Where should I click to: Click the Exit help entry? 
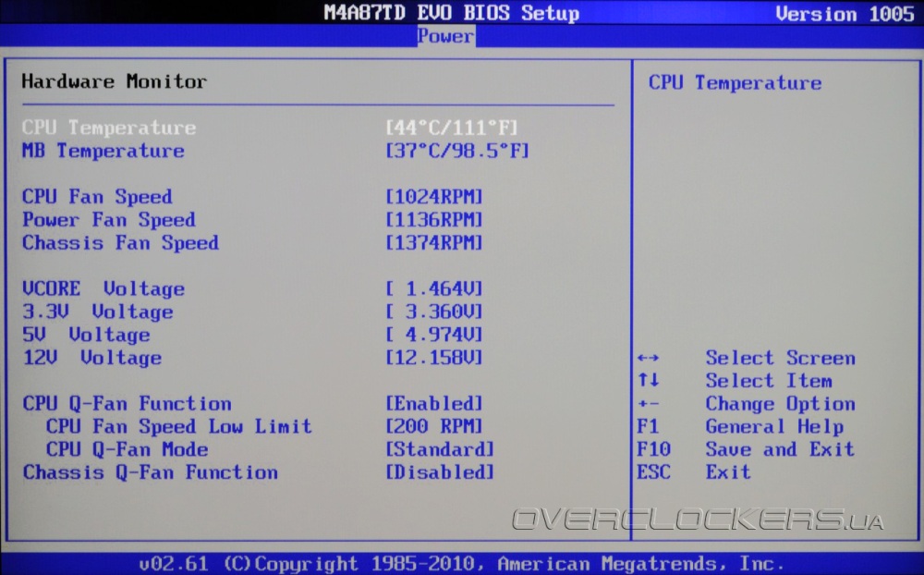(728, 472)
